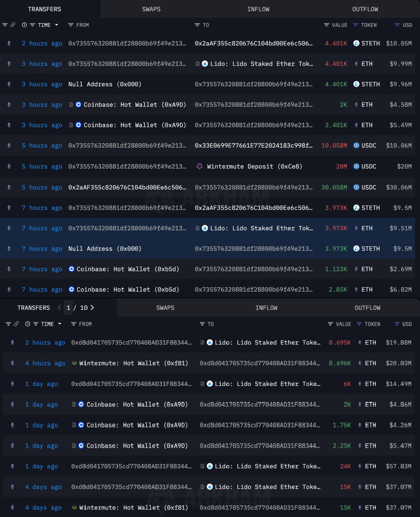Click the Wintermute logo in $20.03M row
This screenshot has width=420, height=517.
tap(74, 363)
